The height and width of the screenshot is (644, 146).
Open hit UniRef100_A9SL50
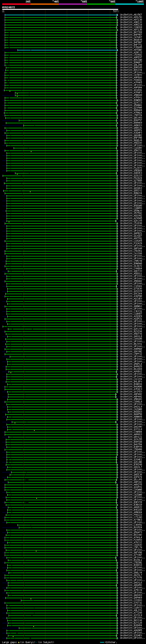[131, 18]
